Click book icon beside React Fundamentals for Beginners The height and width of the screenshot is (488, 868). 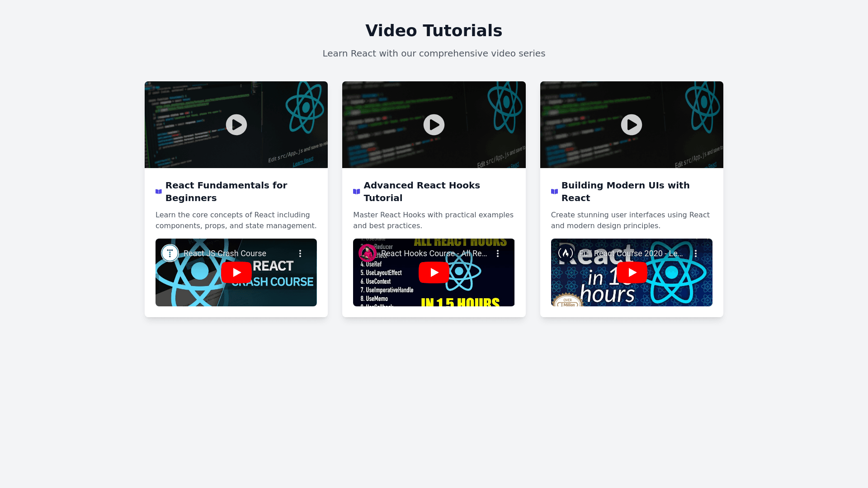(159, 192)
